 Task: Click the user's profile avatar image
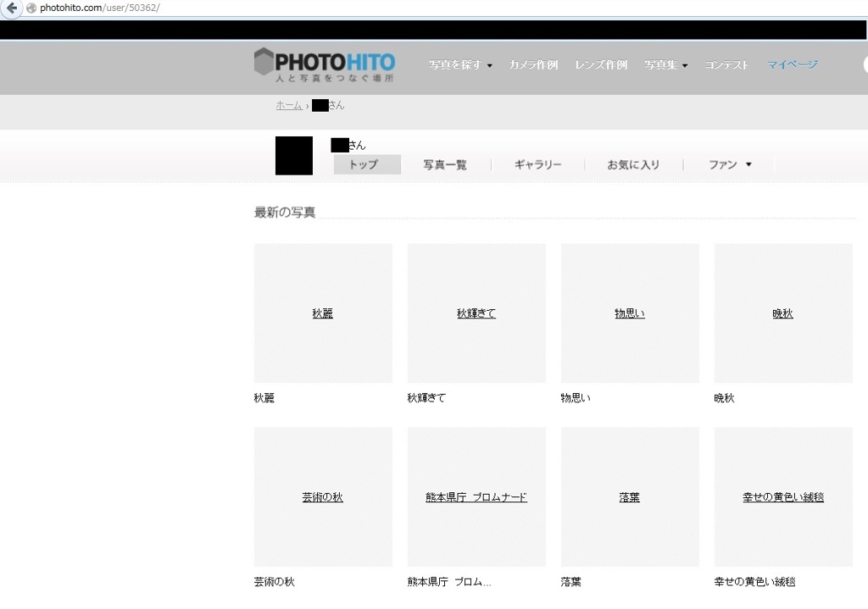(293, 157)
